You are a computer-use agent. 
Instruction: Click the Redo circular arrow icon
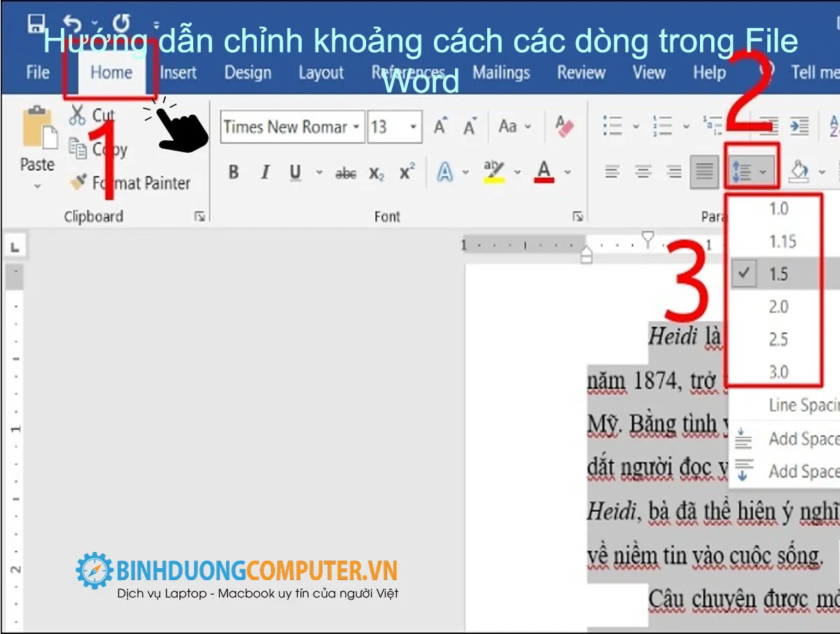coord(120,25)
